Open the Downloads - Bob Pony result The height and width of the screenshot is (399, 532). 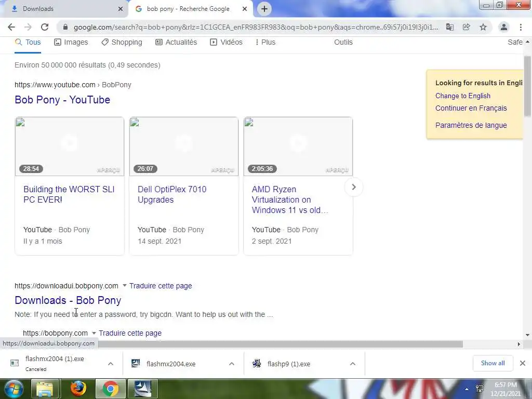click(68, 300)
